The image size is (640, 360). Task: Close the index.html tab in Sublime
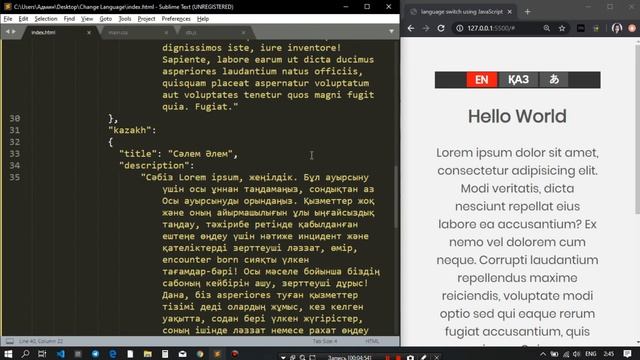89,32
